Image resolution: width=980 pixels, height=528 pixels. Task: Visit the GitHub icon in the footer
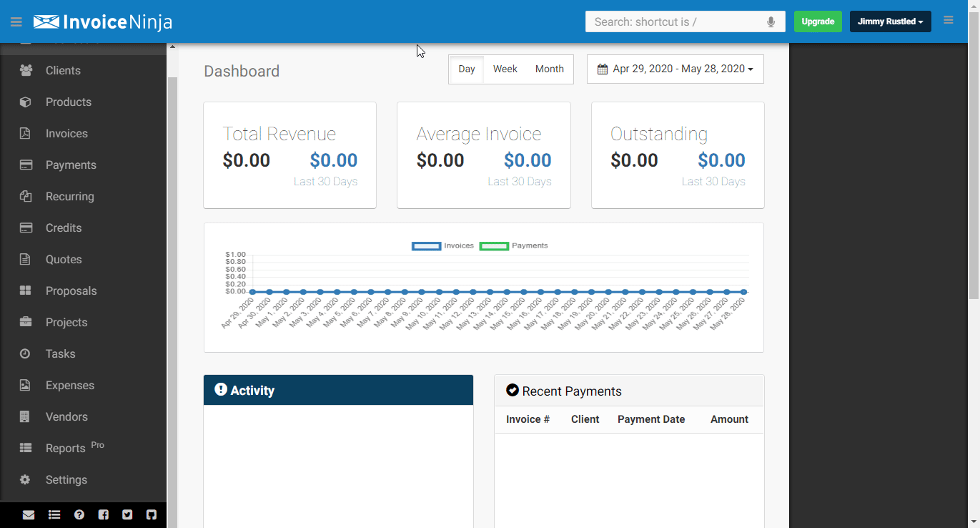[x=151, y=514]
